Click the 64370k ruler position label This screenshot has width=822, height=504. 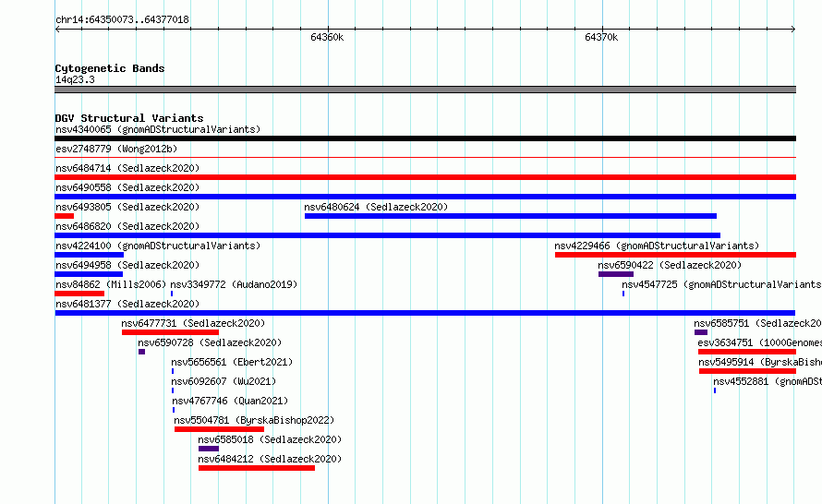point(601,37)
